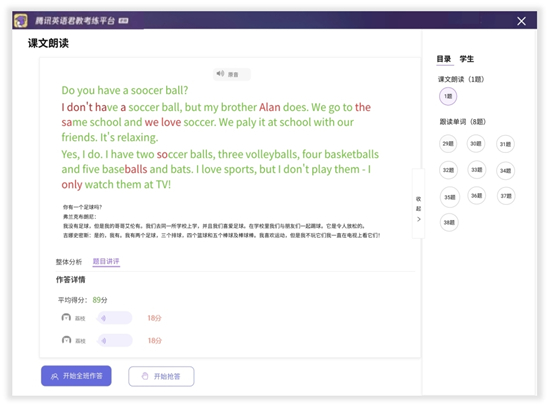
Task: Choose question 31 circle
Action: (505, 144)
